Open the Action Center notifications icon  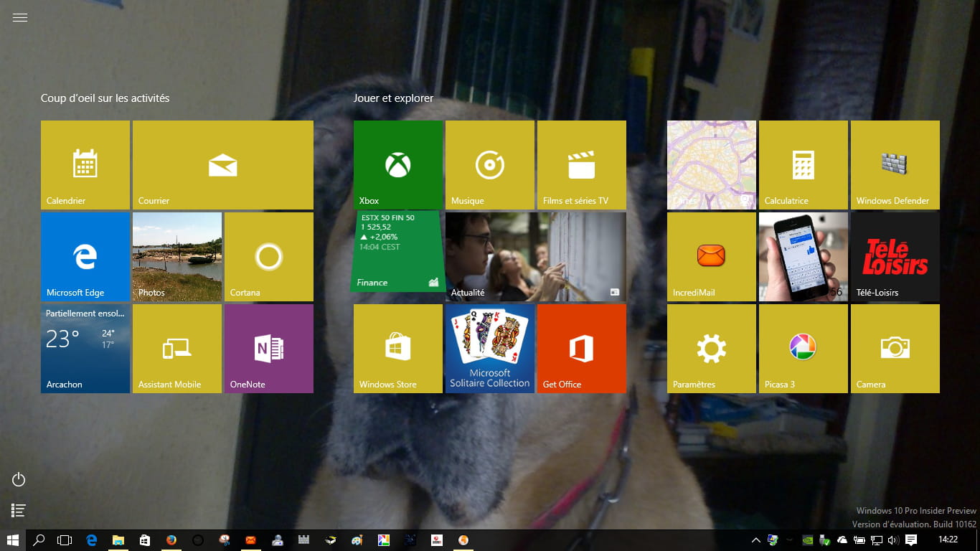coord(911,540)
